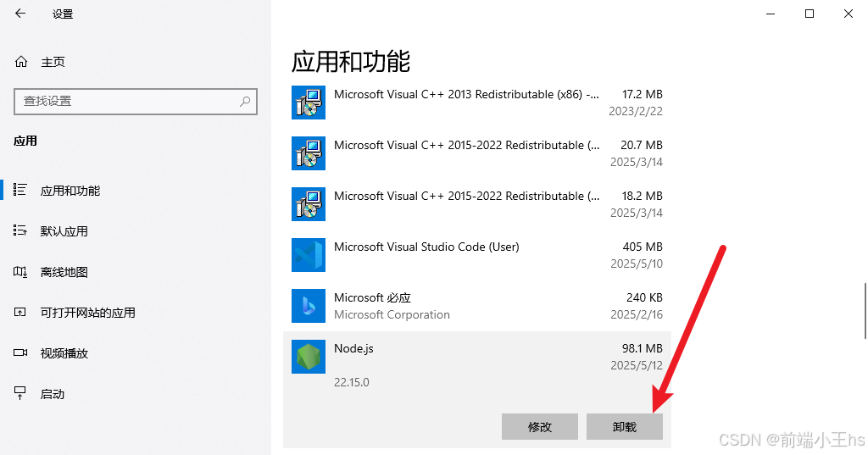
Task: Click the 405 MB size value
Action: click(x=643, y=247)
